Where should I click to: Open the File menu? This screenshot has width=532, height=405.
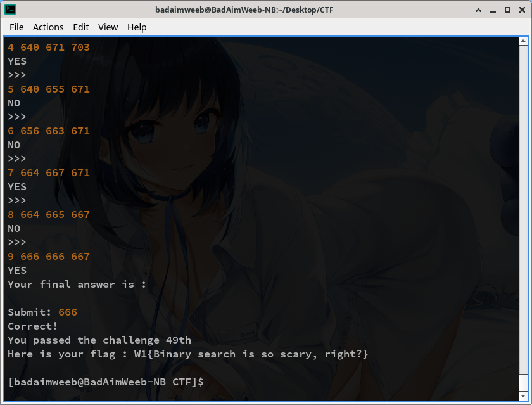(16, 27)
